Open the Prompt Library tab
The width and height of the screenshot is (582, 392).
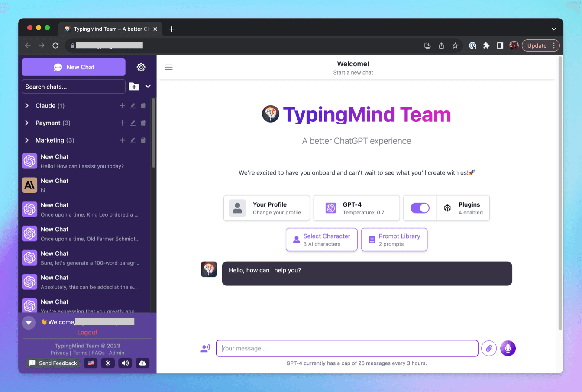pyautogui.click(x=394, y=240)
